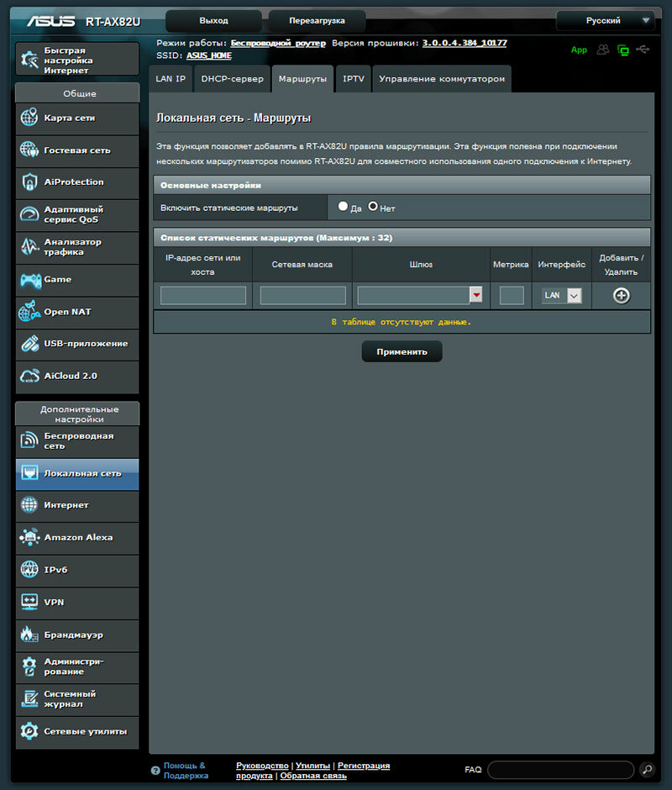Image resolution: width=672 pixels, height=790 pixels.
Task: Expand the gateway (Шлюз) dropdown arrow
Action: pos(476,295)
